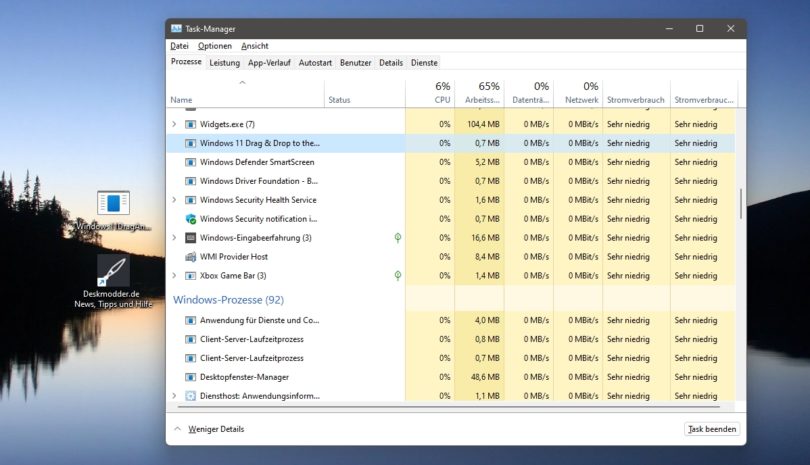The height and width of the screenshot is (465, 810).
Task: Click the Windows-Eingabeerfahrung process icon
Action: tap(191, 238)
